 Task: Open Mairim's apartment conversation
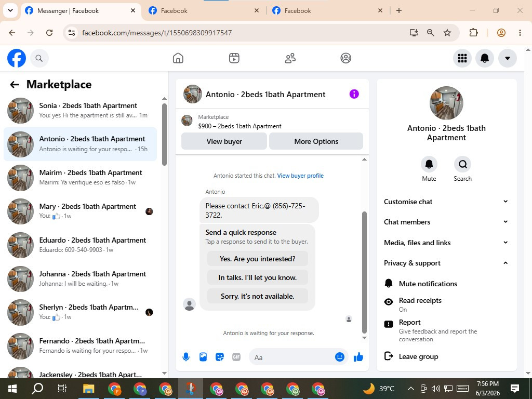click(x=80, y=178)
